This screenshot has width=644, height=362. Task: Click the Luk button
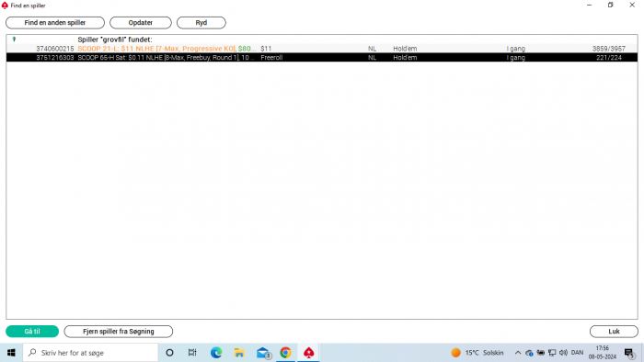(614, 332)
